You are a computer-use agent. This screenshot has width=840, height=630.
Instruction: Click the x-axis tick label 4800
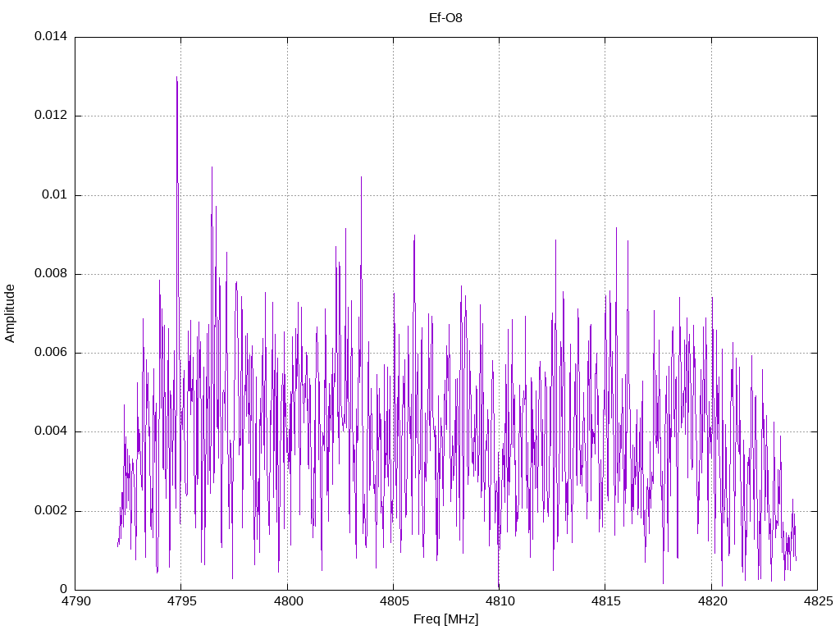click(x=287, y=601)
